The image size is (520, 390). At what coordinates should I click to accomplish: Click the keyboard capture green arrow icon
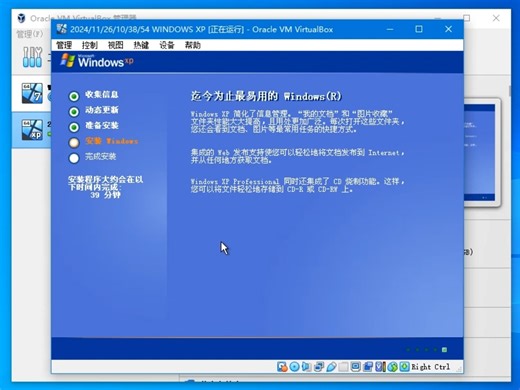coord(404,367)
